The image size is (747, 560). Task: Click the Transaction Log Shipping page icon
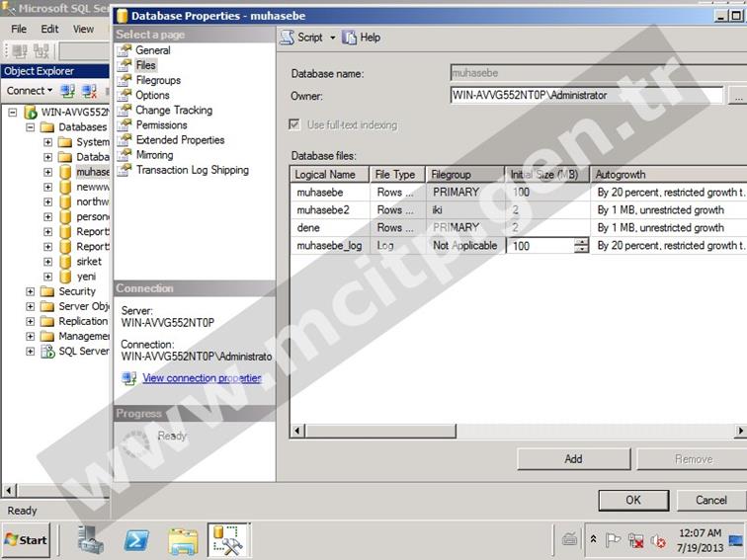[124, 170]
